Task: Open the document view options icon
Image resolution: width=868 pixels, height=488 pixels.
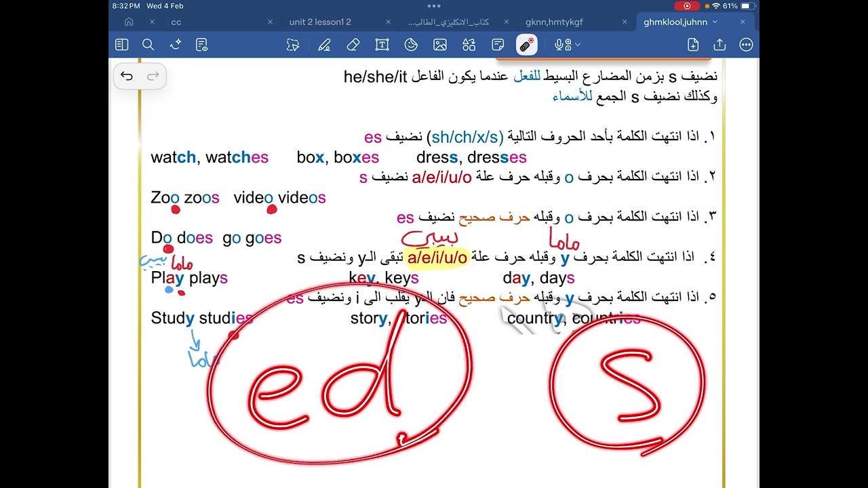Action: 201,45
